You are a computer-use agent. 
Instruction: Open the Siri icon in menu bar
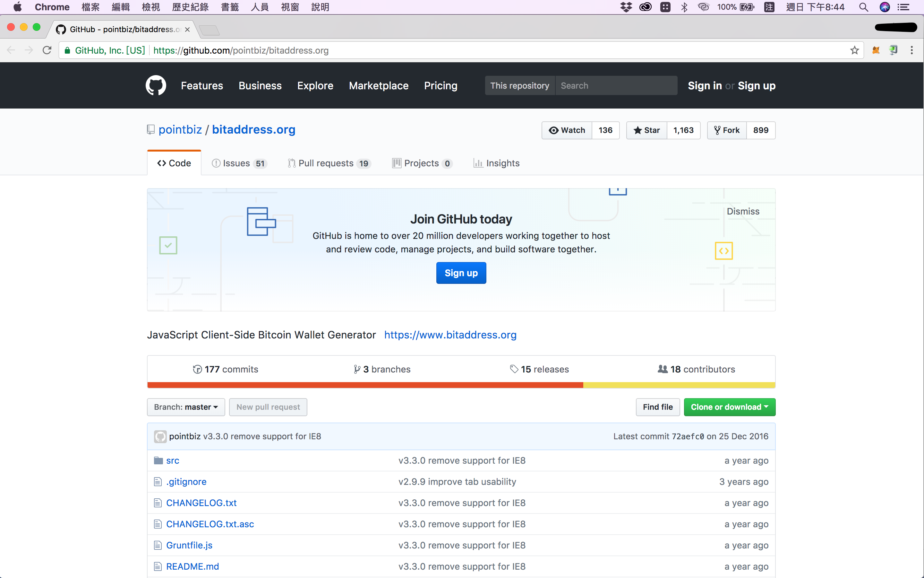tap(885, 7)
